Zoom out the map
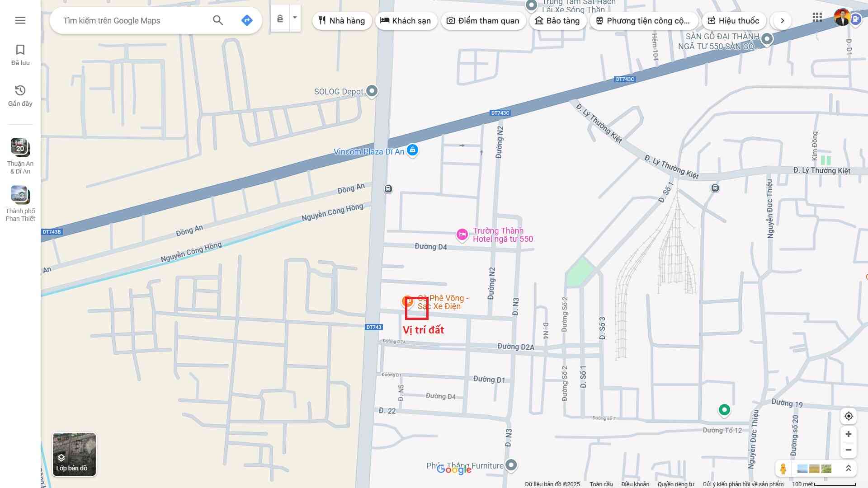Image resolution: width=868 pixels, height=488 pixels. coord(849,450)
